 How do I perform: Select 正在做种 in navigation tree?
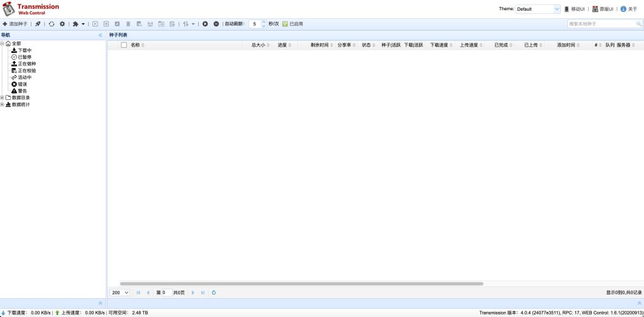(26, 64)
